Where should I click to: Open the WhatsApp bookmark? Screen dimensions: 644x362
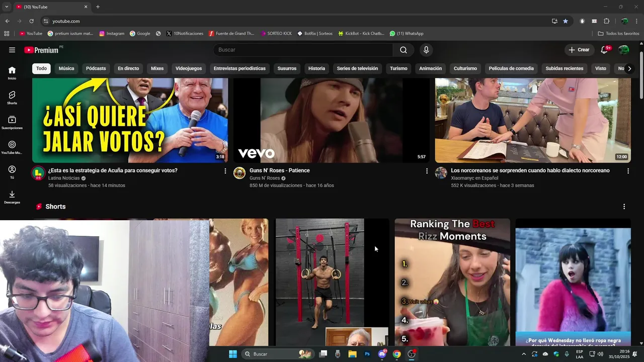point(407,34)
